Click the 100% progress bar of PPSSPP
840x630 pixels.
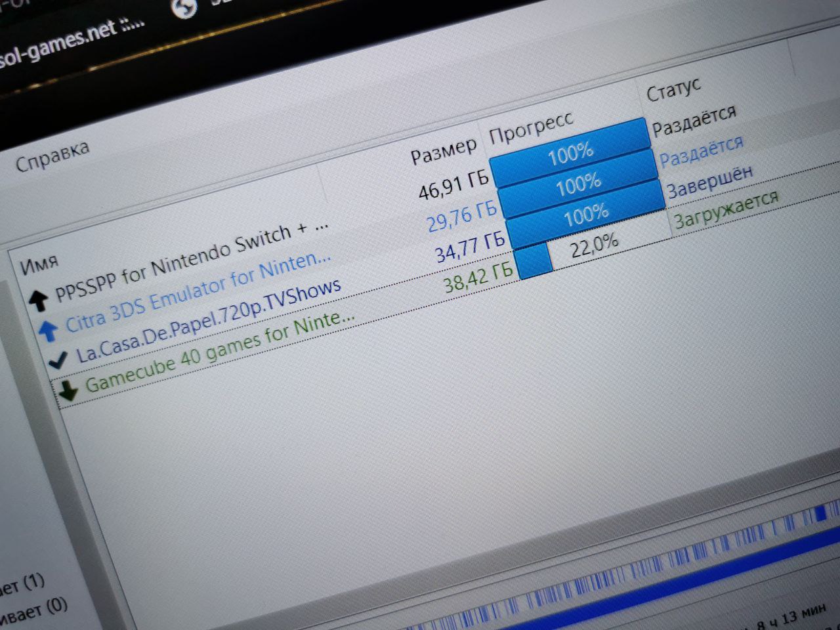[x=570, y=154]
